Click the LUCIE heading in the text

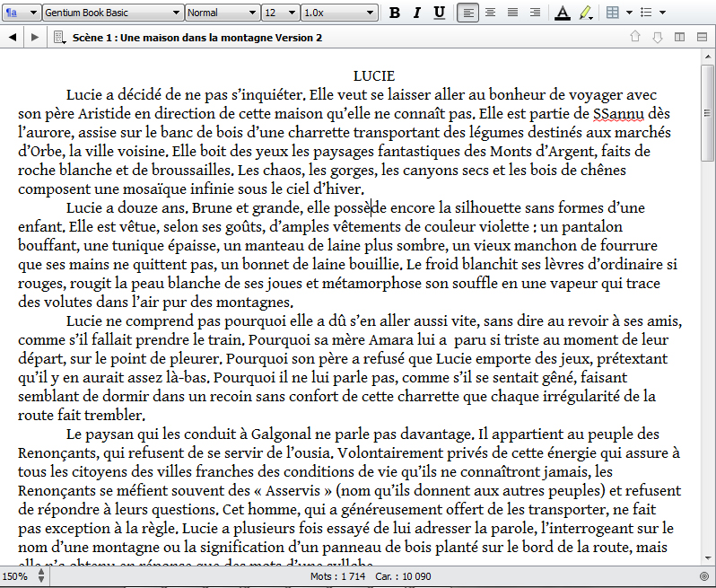tap(374, 75)
